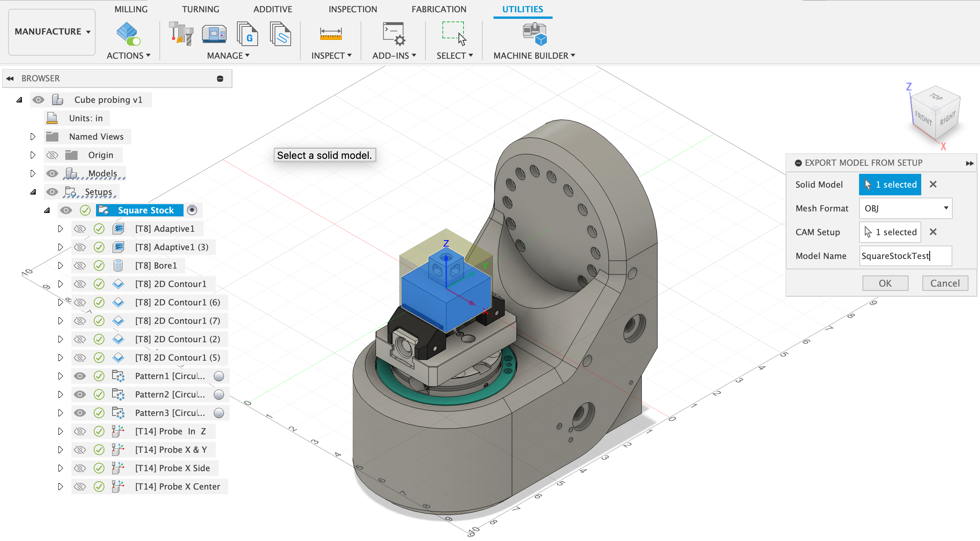Switch to the MILLING tab

tap(131, 9)
